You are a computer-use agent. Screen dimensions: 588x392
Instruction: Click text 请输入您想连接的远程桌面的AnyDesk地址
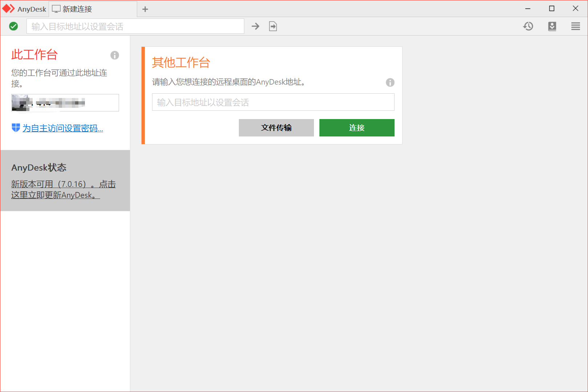(x=229, y=82)
